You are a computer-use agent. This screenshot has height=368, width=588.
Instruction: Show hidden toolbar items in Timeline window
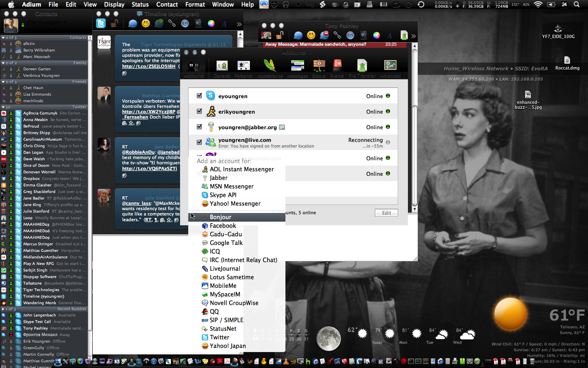239,24
